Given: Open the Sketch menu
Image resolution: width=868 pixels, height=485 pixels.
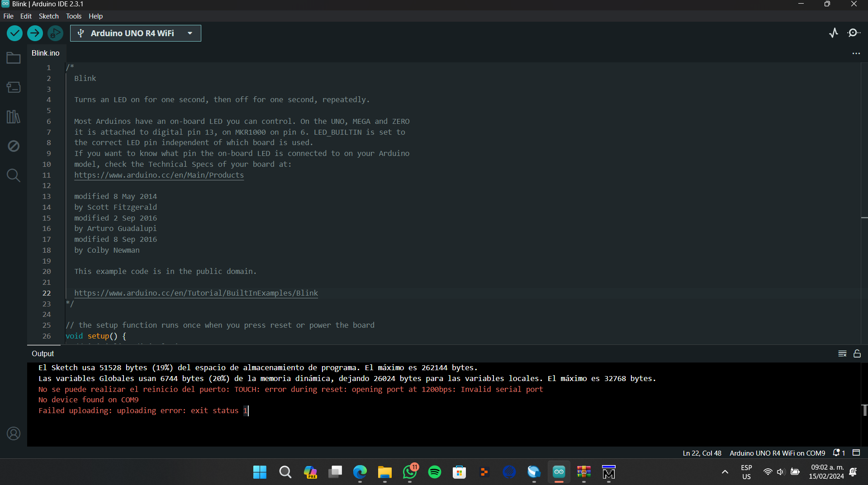Looking at the screenshot, I should click(x=48, y=16).
